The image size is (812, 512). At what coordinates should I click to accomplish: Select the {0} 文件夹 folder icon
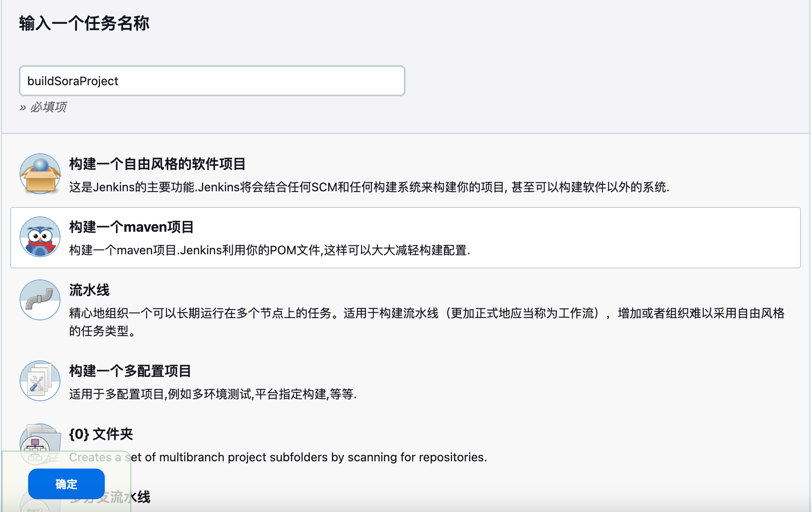pos(40,444)
